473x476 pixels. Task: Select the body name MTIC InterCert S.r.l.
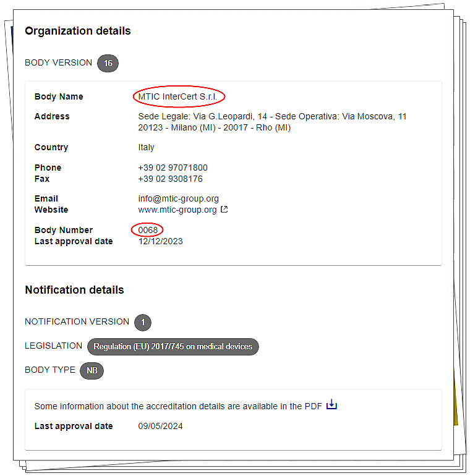tap(177, 96)
